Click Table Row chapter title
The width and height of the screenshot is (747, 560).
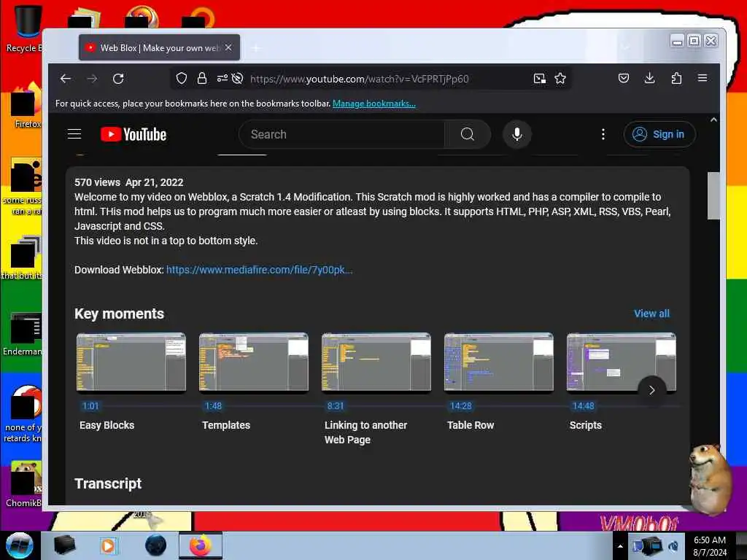pyautogui.click(x=471, y=425)
